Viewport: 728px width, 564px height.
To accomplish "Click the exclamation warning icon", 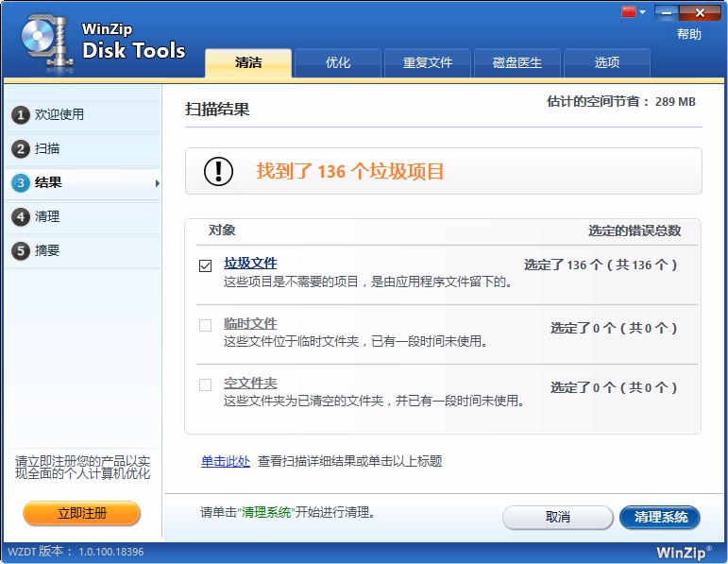I will coord(218,171).
